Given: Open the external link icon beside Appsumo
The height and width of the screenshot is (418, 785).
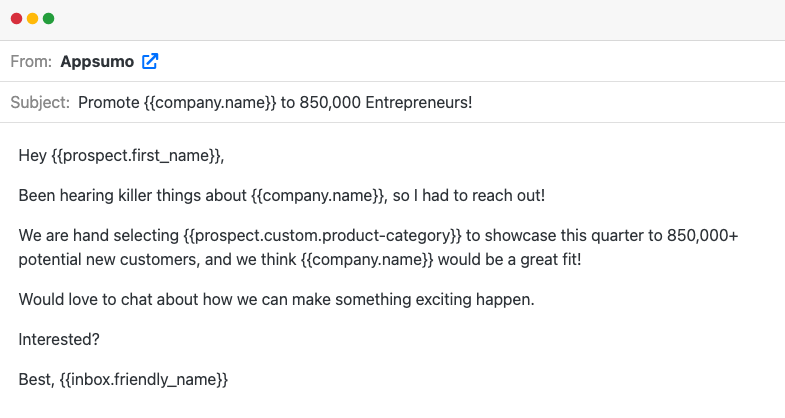Looking at the screenshot, I should 150,61.
